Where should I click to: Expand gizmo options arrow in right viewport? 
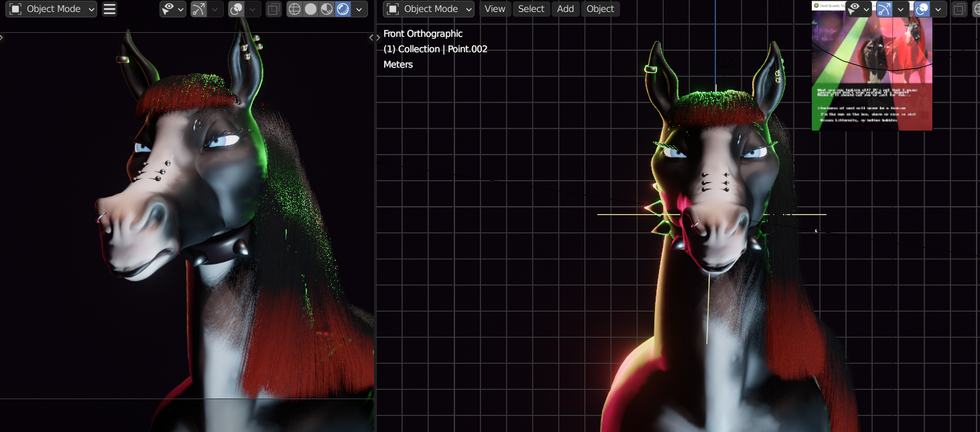pos(902,9)
